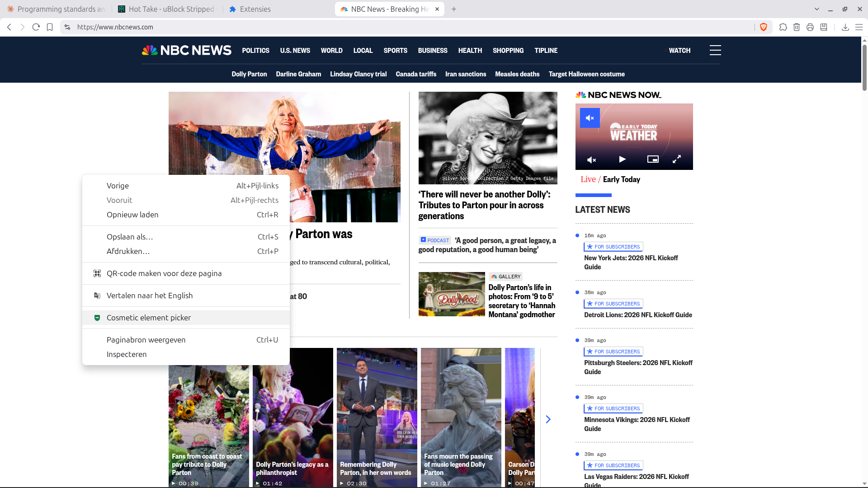The image size is (868, 488).
Task: Open the Tipline link
Action: [546, 51]
